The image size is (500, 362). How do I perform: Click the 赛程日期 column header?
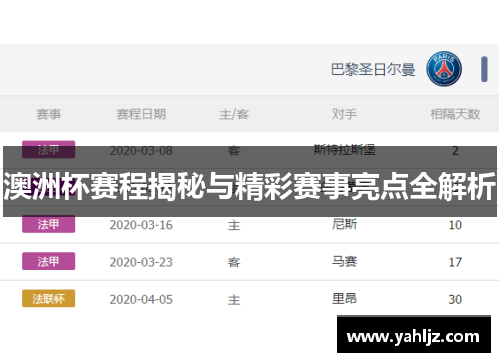[x=141, y=114]
